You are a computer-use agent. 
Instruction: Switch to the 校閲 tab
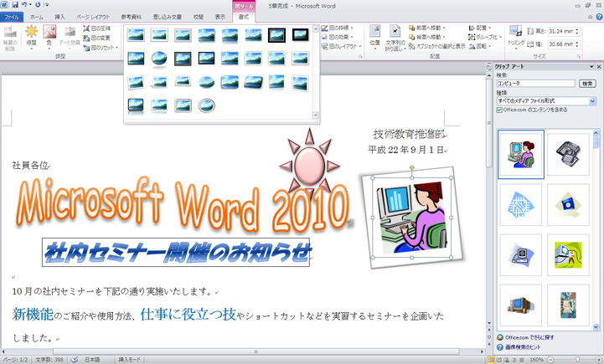(x=199, y=17)
